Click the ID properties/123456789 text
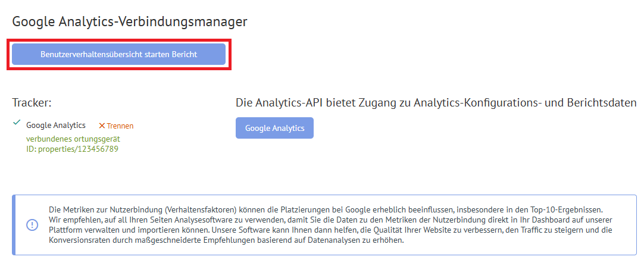The width and height of the screenshot is (644, 266). 72,149
